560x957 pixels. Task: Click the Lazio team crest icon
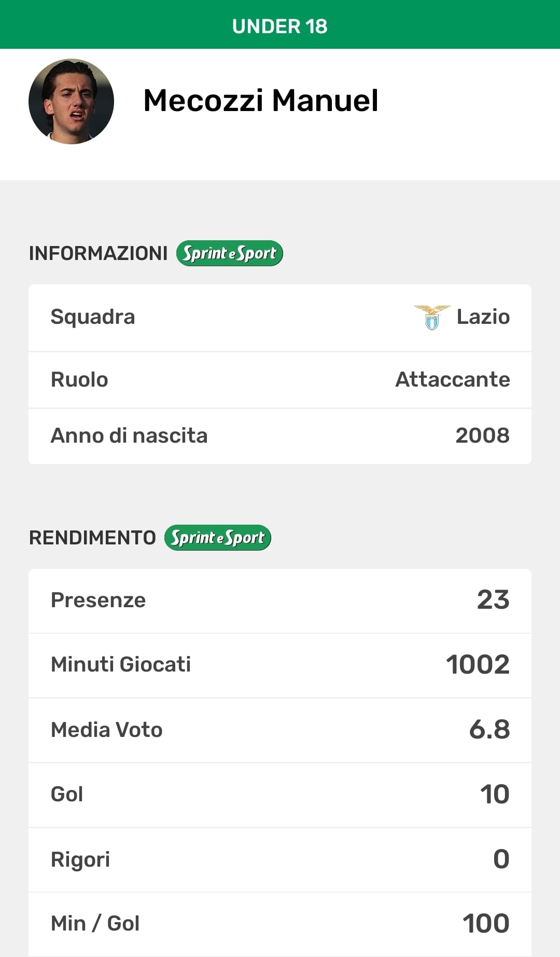click(432, 317)
